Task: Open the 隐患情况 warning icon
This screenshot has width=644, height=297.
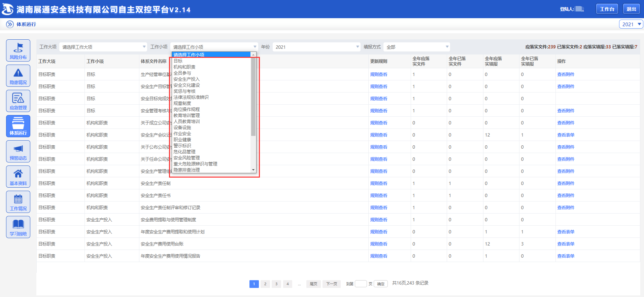Action: [18, 76]
